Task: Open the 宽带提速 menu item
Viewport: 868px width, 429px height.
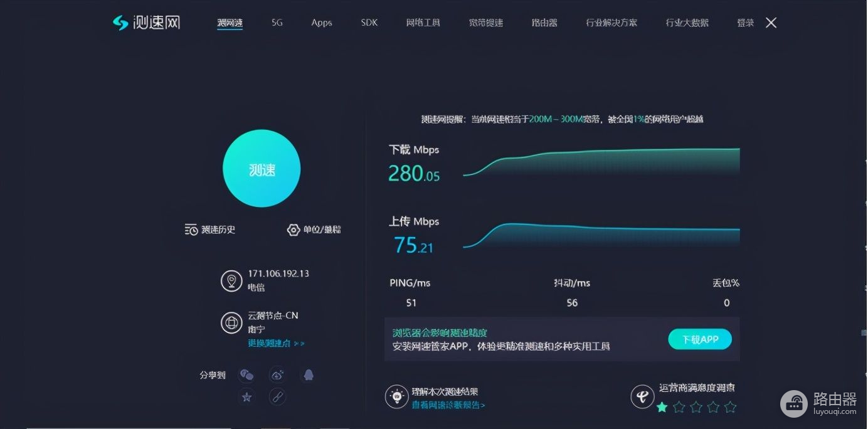Action: pos(486,23)
